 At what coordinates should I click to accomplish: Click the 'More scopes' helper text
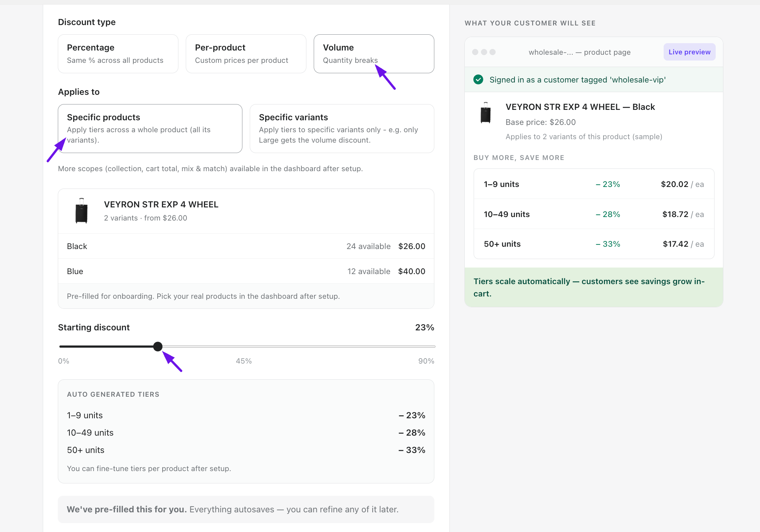tap(210, 168)
